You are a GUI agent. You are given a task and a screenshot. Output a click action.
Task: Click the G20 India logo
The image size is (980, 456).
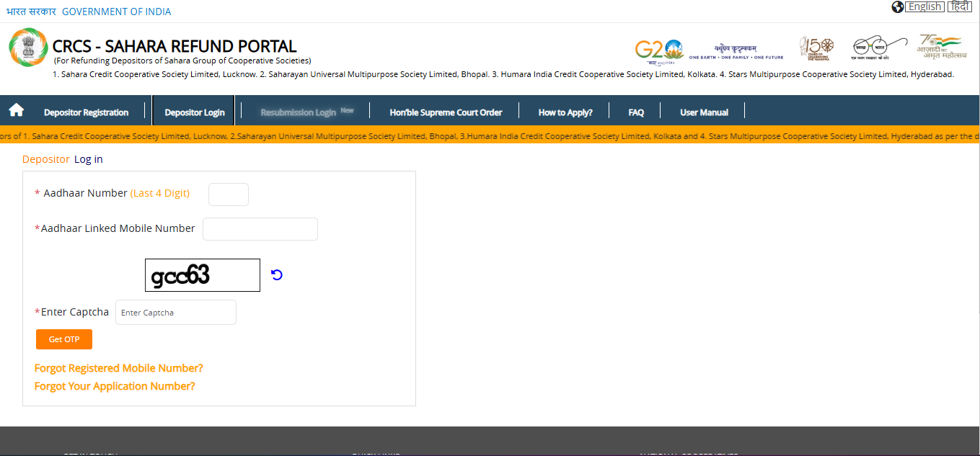[x=658, y=51]
